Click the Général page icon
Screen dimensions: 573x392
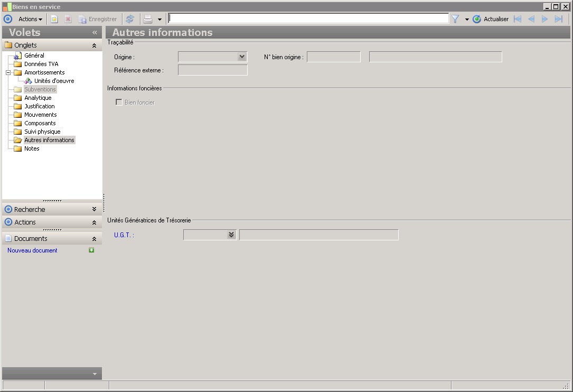click(17, 55)
